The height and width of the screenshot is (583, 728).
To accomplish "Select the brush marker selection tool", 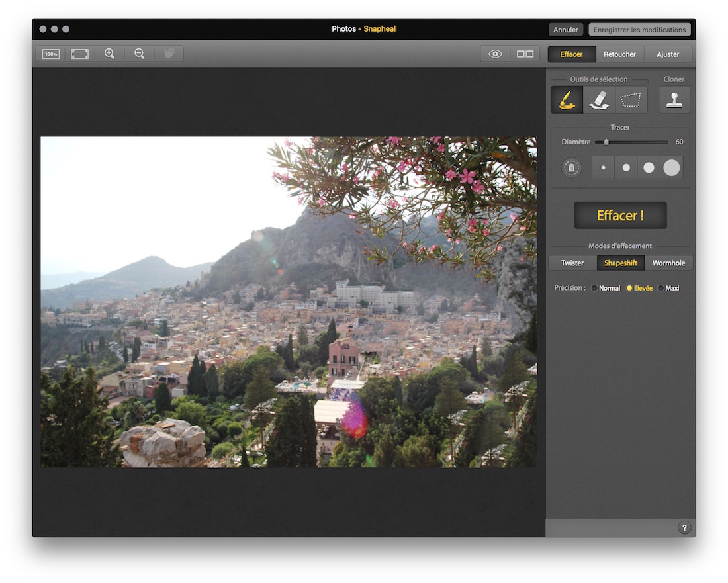I will 567,99.
